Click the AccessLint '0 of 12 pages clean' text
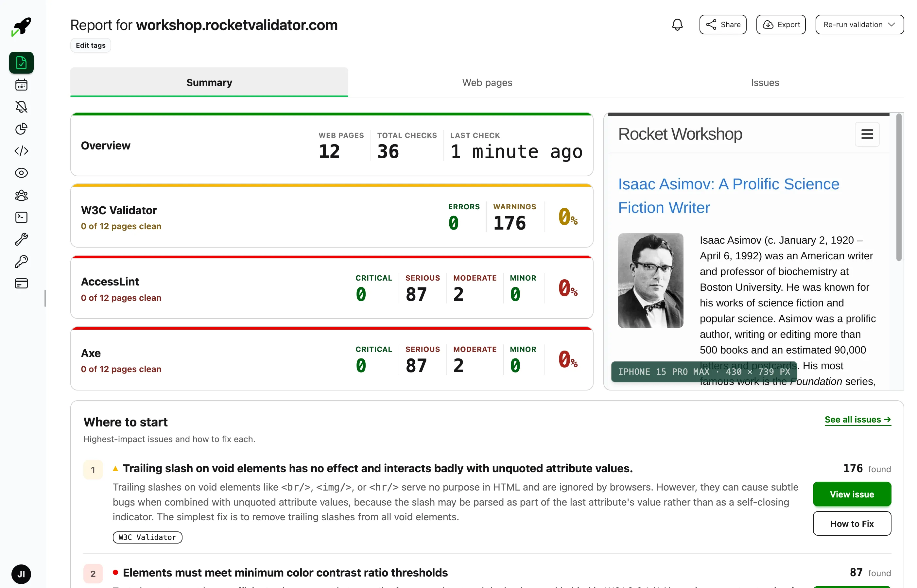The height and width of the screenshot is (588, 917). pyautogui.click(x=121, y=298)
